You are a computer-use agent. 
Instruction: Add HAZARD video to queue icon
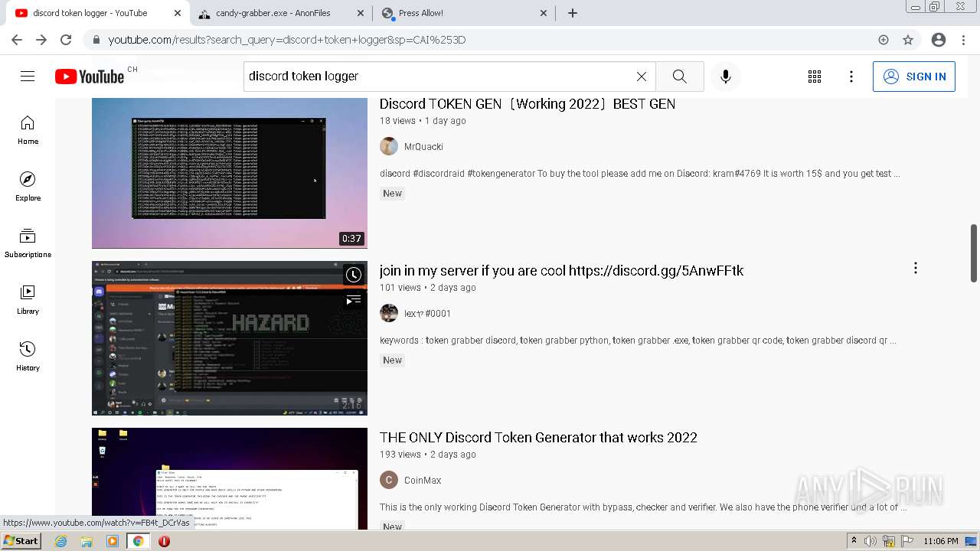click(x=353, y=300)
